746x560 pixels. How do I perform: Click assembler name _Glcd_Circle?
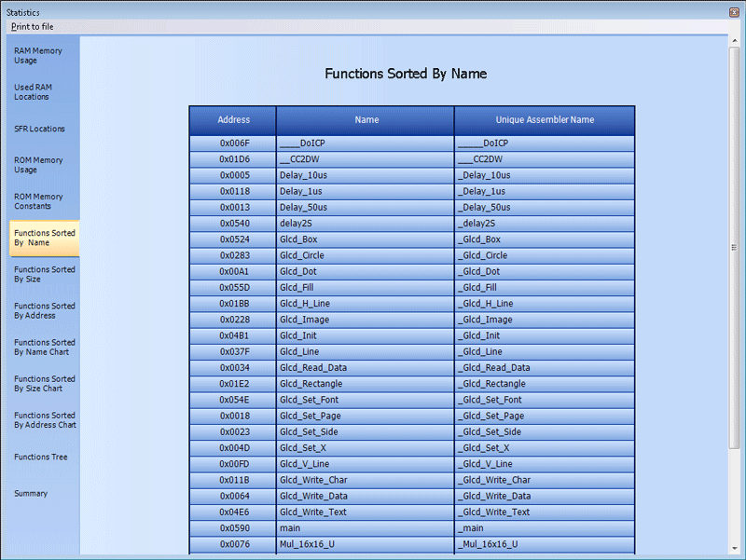point(545,255)
